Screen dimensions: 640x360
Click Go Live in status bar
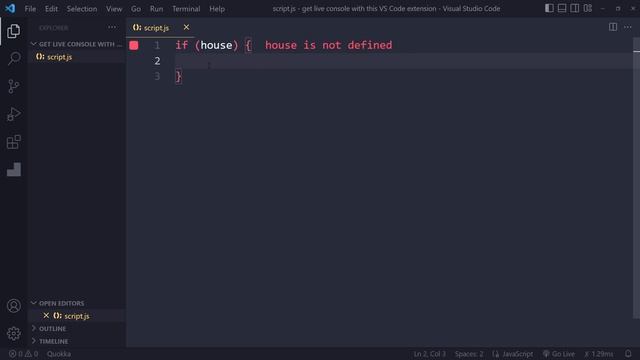click(558, 354)
